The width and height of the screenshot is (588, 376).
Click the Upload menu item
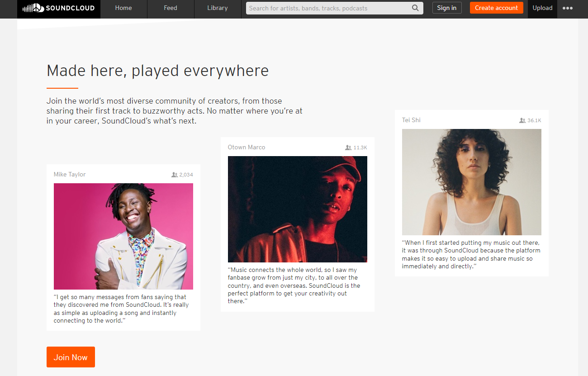tap(542, 8)
